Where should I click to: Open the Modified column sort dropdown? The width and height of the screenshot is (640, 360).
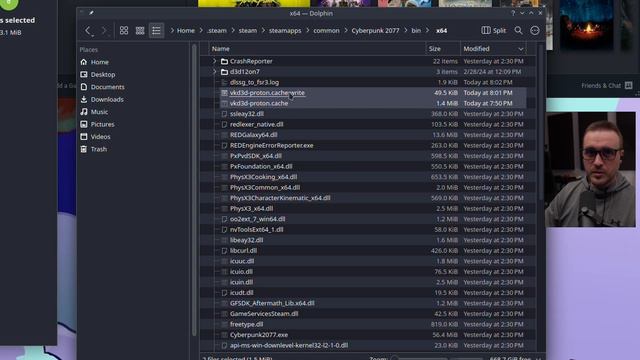[x=520, y=49]
